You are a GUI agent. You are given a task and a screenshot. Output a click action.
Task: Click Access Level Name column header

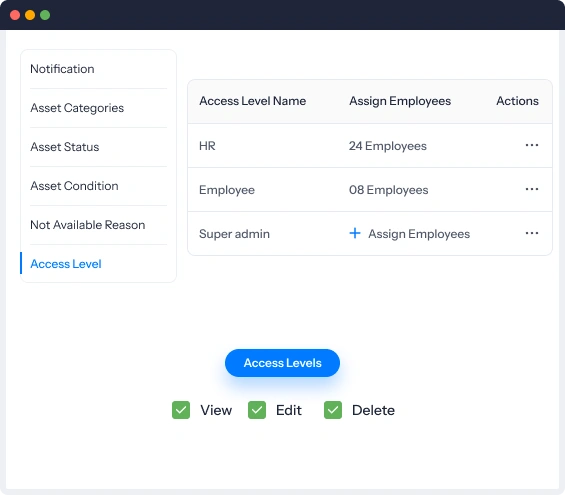pyautogui.click(x=253, y=101)
